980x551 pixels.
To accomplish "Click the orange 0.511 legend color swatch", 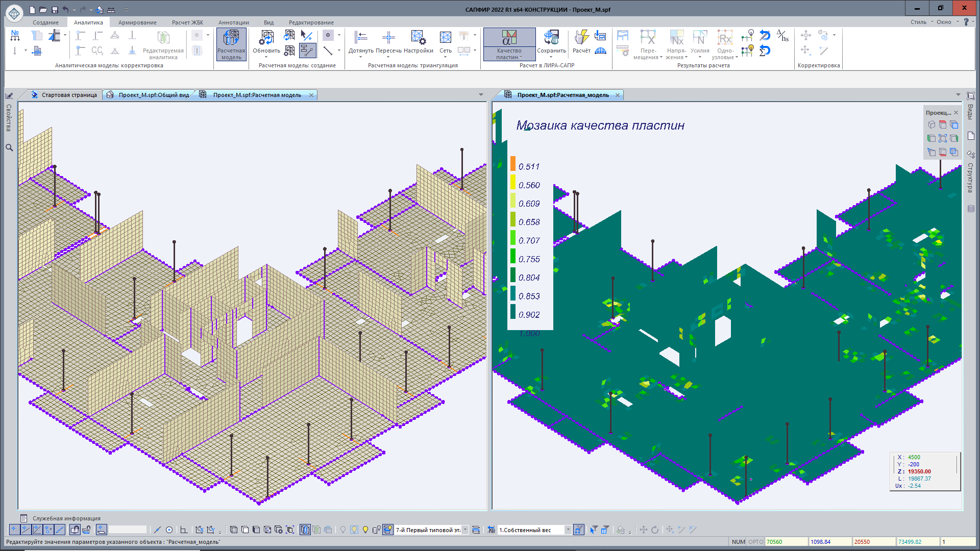I will [x=513, y=163].
